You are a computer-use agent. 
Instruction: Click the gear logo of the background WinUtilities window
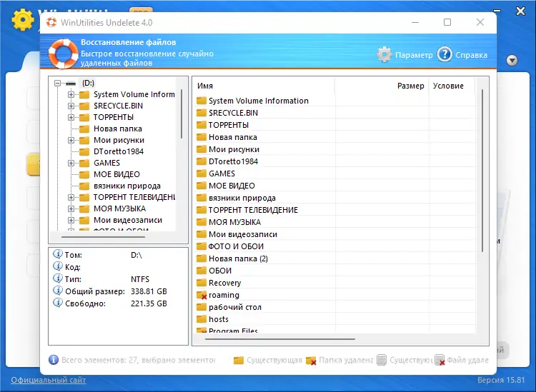tap(23, 19)
